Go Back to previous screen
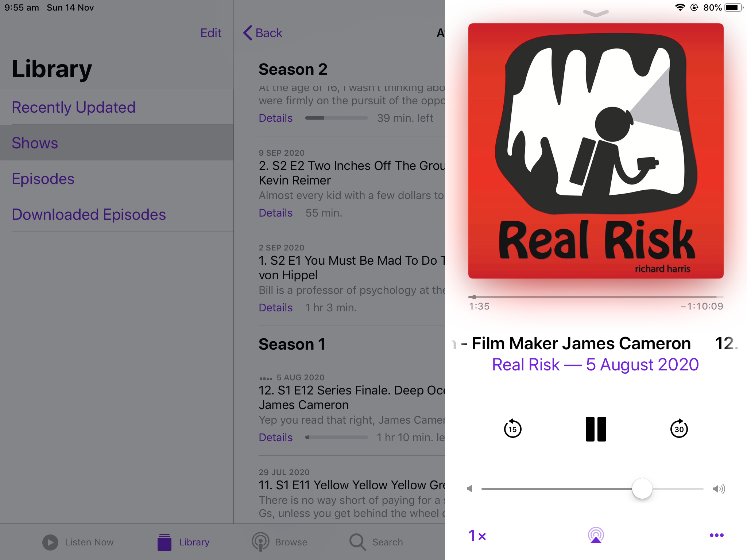747x560 pixels. (263, 33)
